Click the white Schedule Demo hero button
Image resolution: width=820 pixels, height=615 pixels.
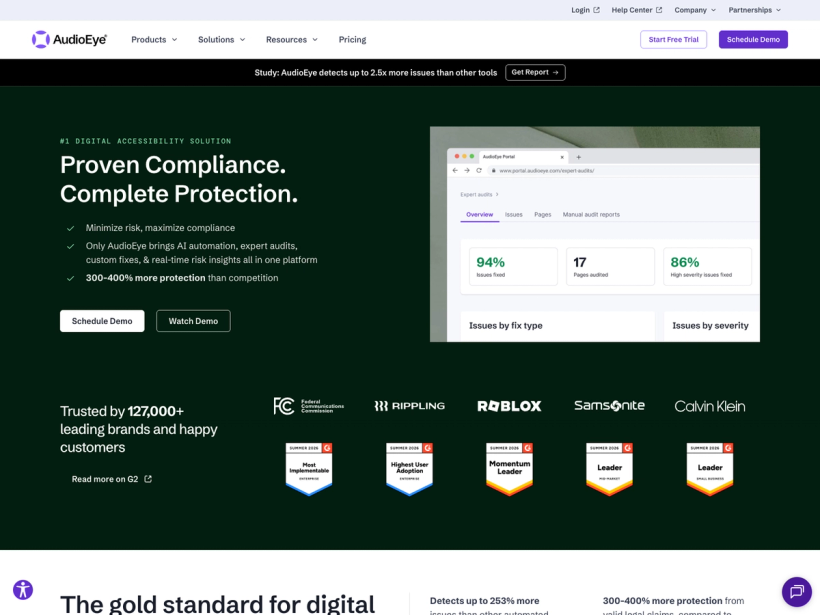[102, 321]
